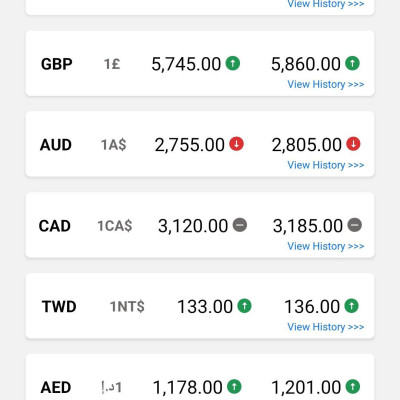
Task: Click green up arrow next to GBP 5,745.00
Action: [x=233, y=63]
